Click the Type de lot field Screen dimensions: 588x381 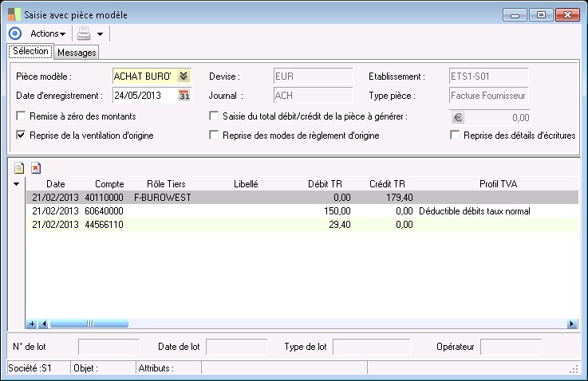[x=372, y=347]
